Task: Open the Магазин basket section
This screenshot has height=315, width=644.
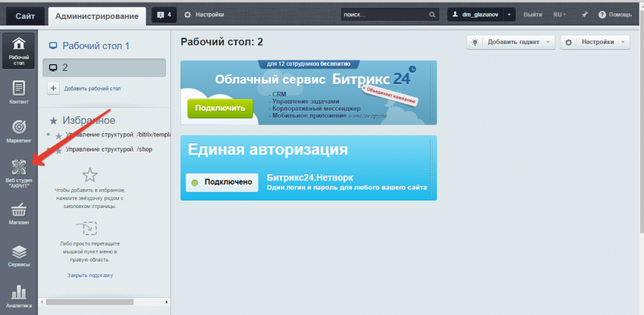Action: point(18,214)
